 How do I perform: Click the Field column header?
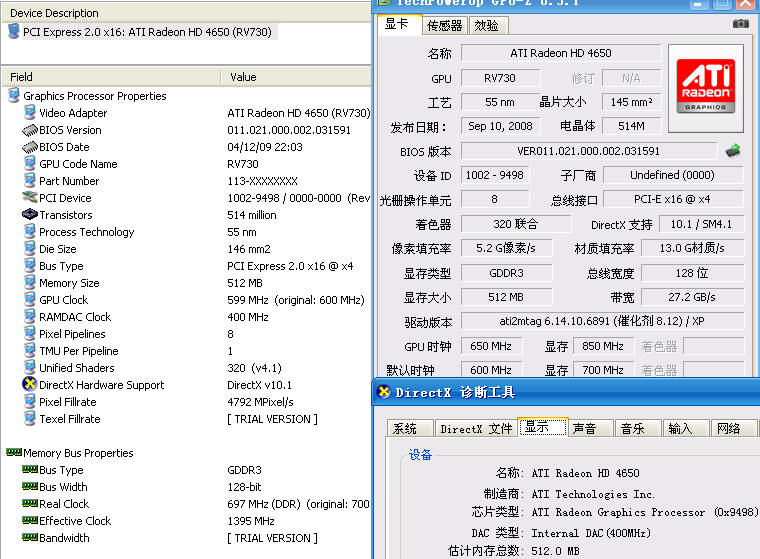(x=111, y=77)
